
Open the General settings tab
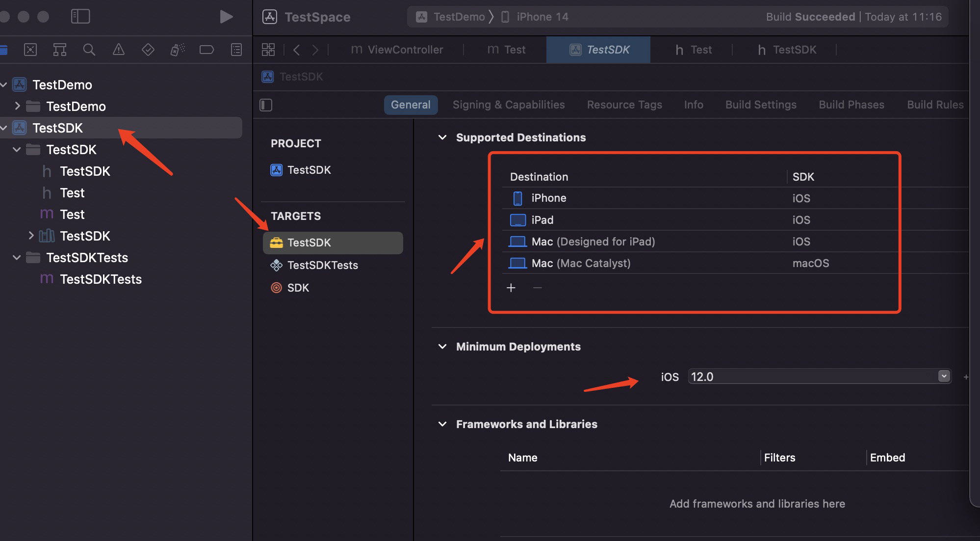point(411,105)
